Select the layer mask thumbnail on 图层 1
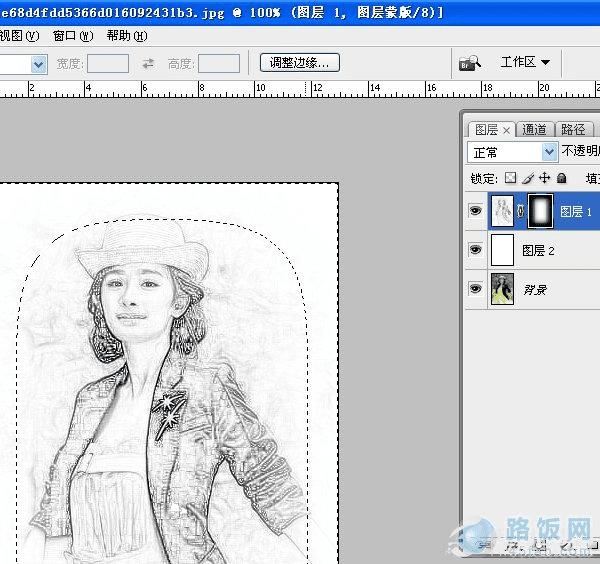 [x=539, y=211]
